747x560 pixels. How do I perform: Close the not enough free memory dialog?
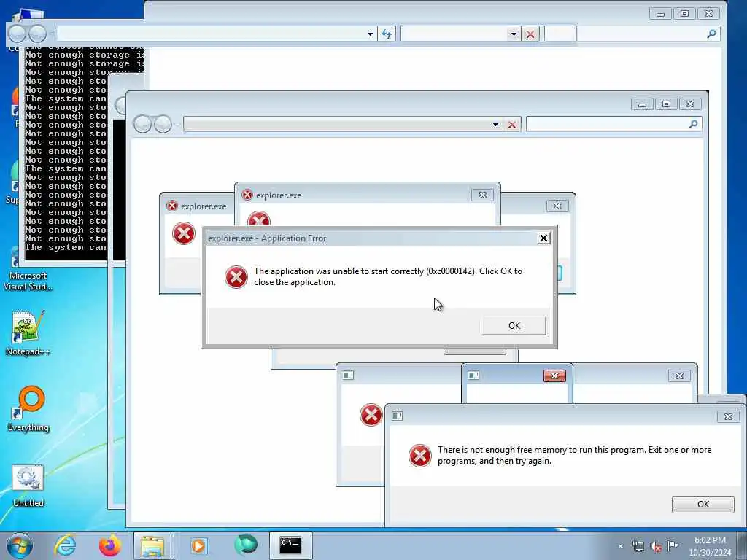pyautogui.click(x=728, y=416)
